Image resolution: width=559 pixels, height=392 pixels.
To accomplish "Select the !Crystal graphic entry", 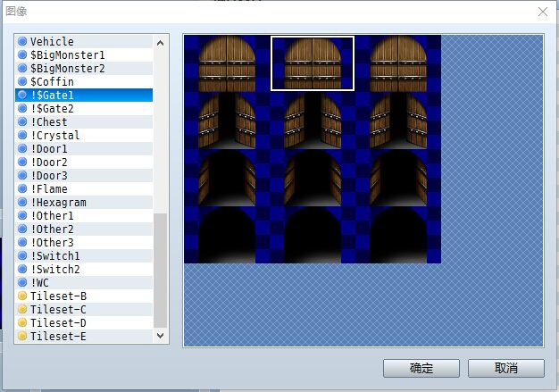I will pos(84,136).
